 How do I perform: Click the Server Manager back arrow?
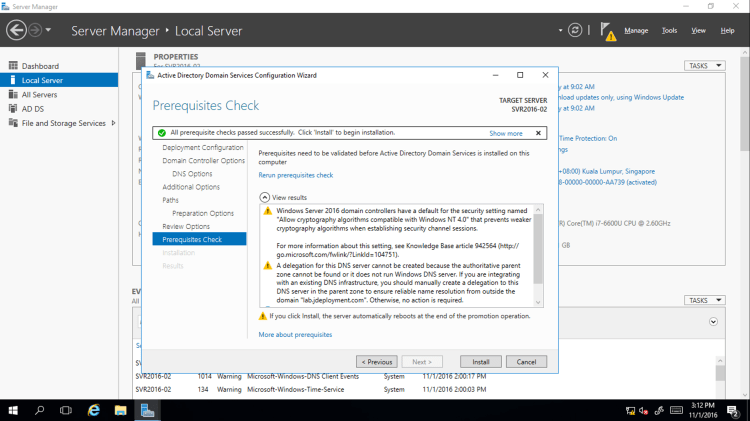[x=16, y=30]
